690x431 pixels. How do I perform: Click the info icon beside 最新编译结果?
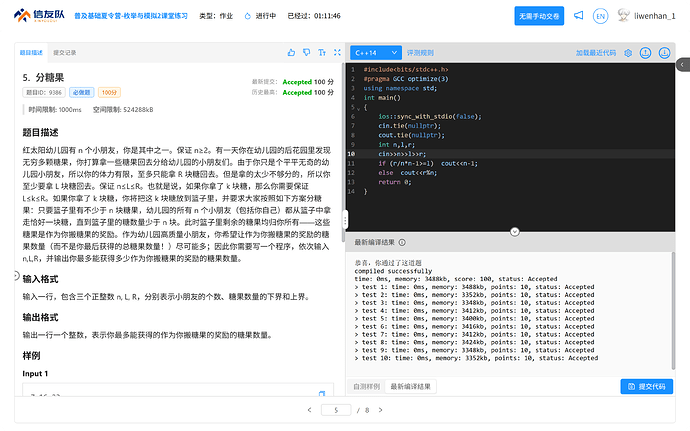(x=402, y=243)
